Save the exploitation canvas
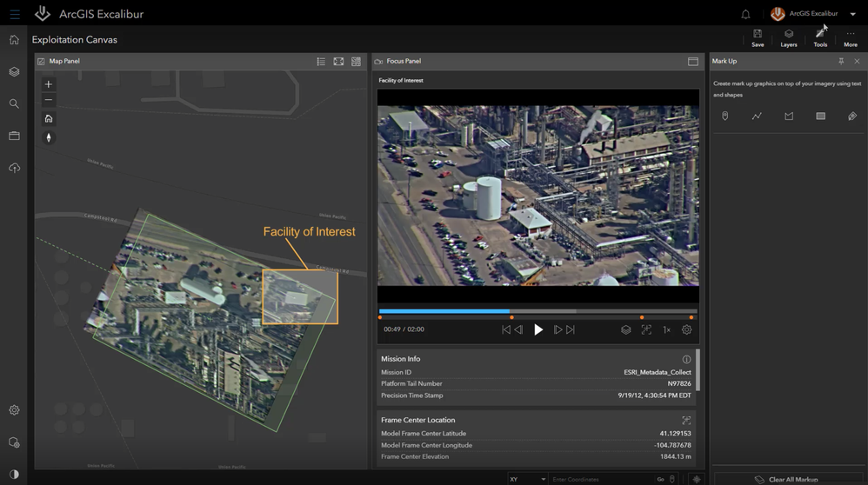Viewport: 868px width, 485px height. coord(758,38)
